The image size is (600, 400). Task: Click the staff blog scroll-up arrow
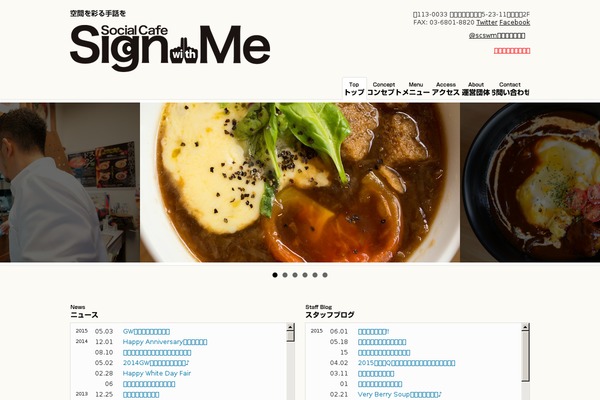tap(525, 327)
